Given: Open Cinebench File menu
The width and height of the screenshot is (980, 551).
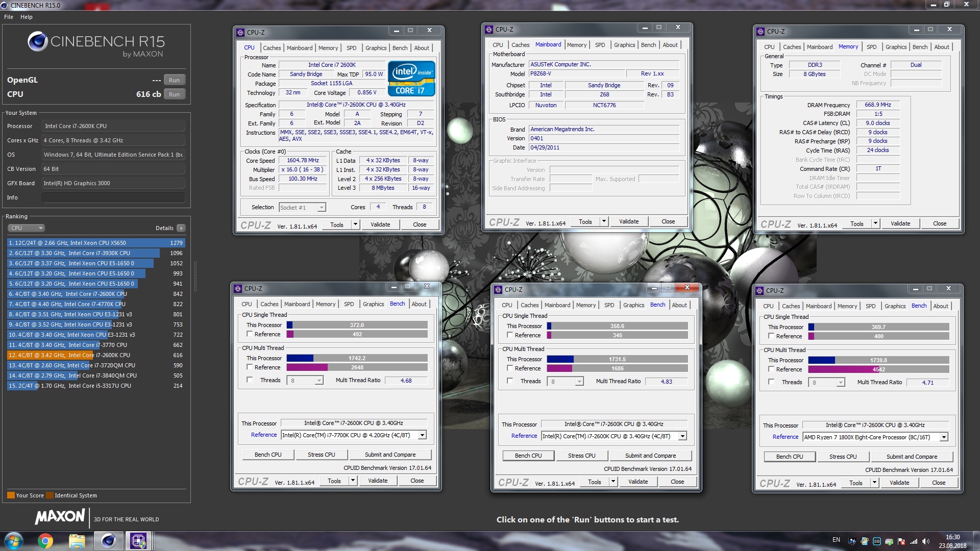Looking at the screenshot, I should pos(9,17).
